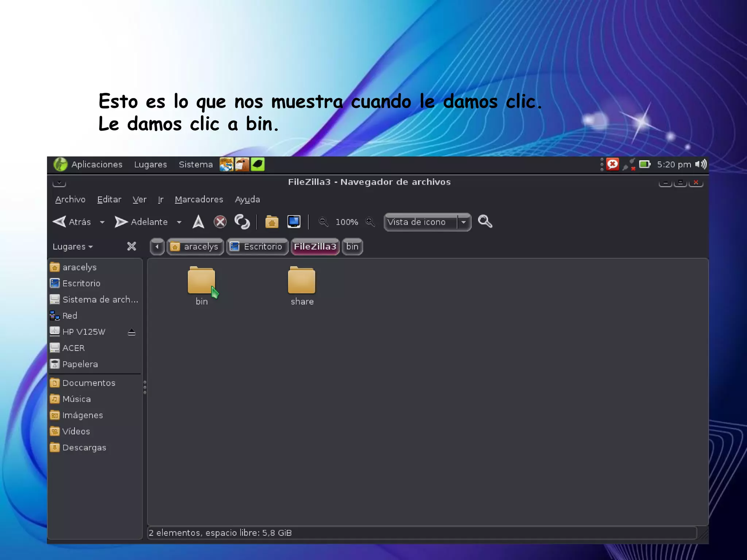Open the window menu arrow in titlebar

pyautogui.click(x=59, y=183)
